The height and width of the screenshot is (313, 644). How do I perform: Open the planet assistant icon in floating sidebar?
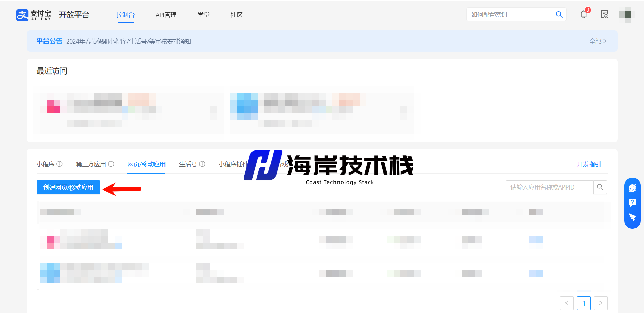pos(632,188)
